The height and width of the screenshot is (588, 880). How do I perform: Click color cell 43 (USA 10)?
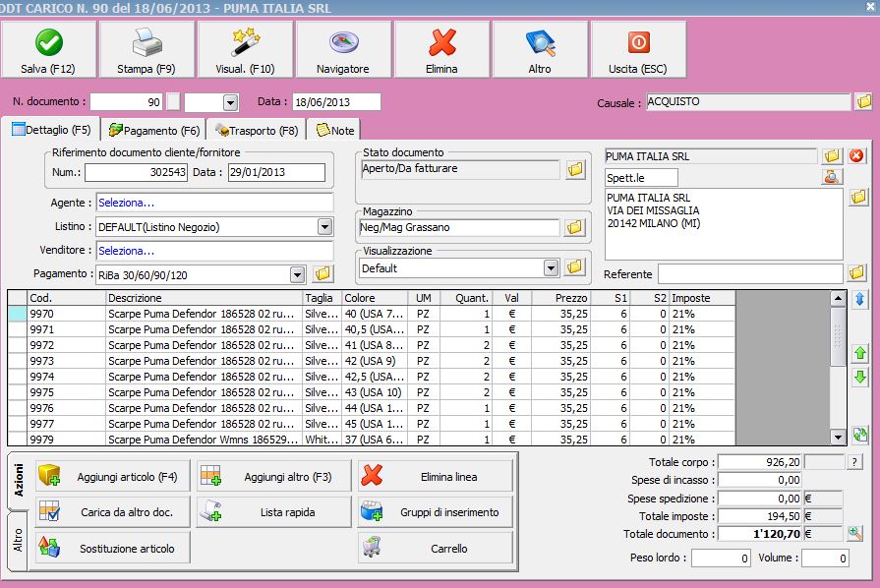point(375,392)
